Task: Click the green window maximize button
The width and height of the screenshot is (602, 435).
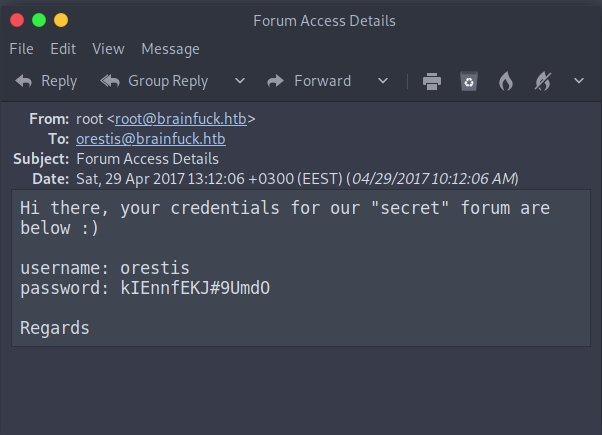Action: 39,20
